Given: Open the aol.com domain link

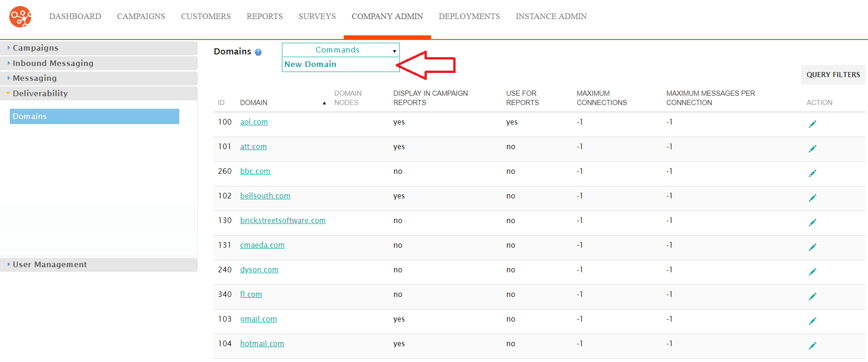Looking at the screenshot, I should click(254, 122).
